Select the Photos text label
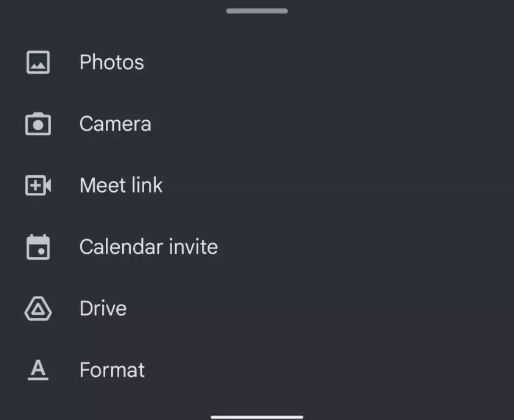Viewport: 514px width, 420px height. [x=112, y=63]
